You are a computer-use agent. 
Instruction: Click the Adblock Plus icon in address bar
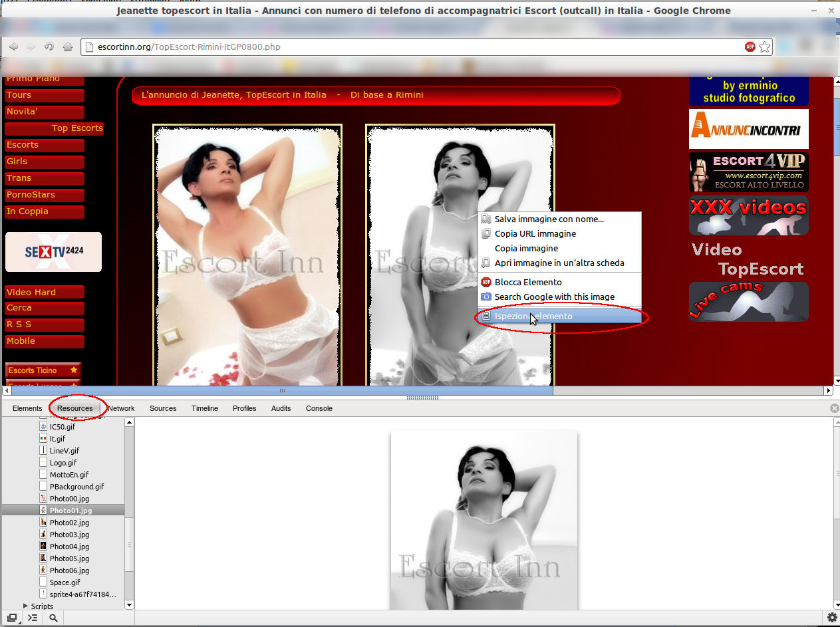click(x=750, y=47)
